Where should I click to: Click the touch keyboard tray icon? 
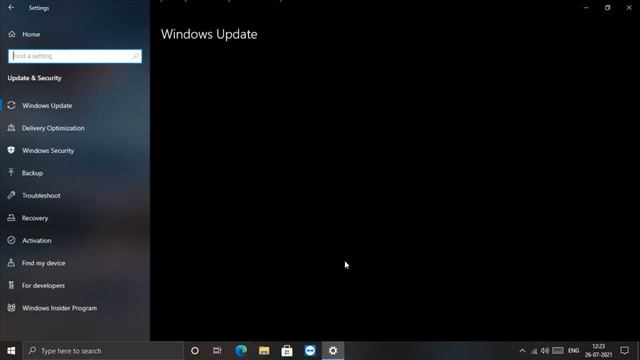point(558,351)
